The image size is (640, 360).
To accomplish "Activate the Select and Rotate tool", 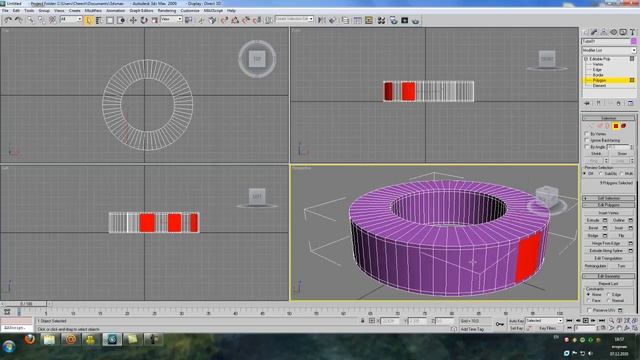I will pos(144,20).
